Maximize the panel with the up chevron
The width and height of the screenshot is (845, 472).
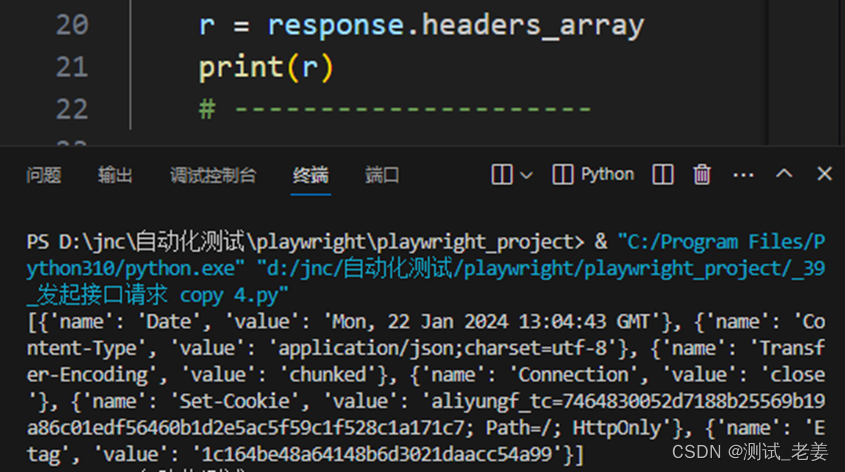pyautogui.click(x=784, y=173)
